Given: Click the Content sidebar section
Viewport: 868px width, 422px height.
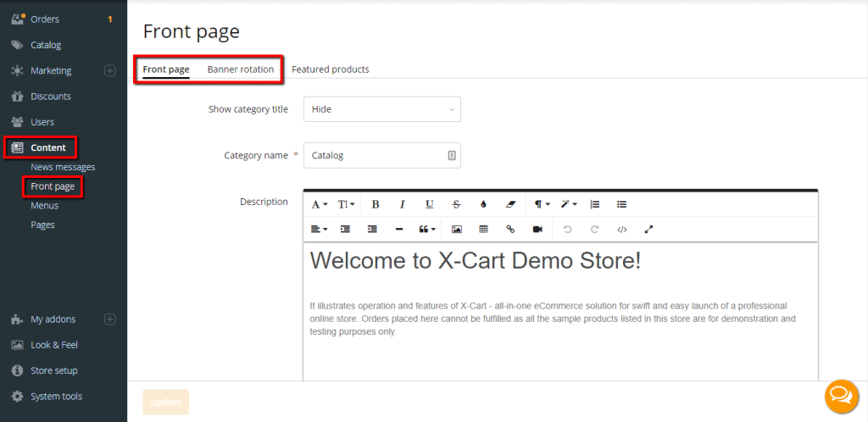Looking at the screenshot, I should (x=48, y=147).
